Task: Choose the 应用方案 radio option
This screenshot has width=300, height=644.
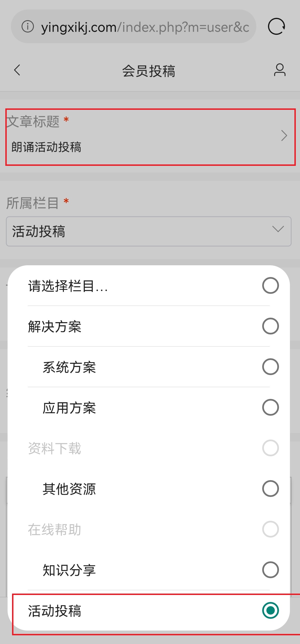Action: (x=270, y=407)
